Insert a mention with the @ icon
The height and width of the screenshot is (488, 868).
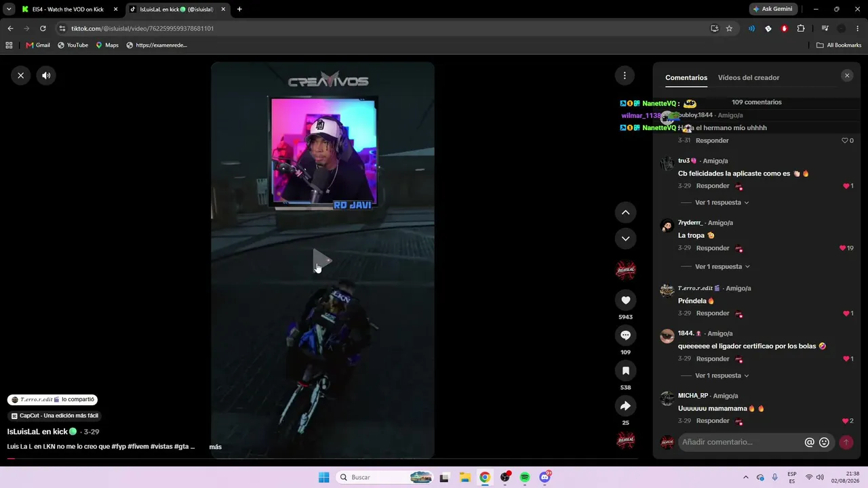809,442
